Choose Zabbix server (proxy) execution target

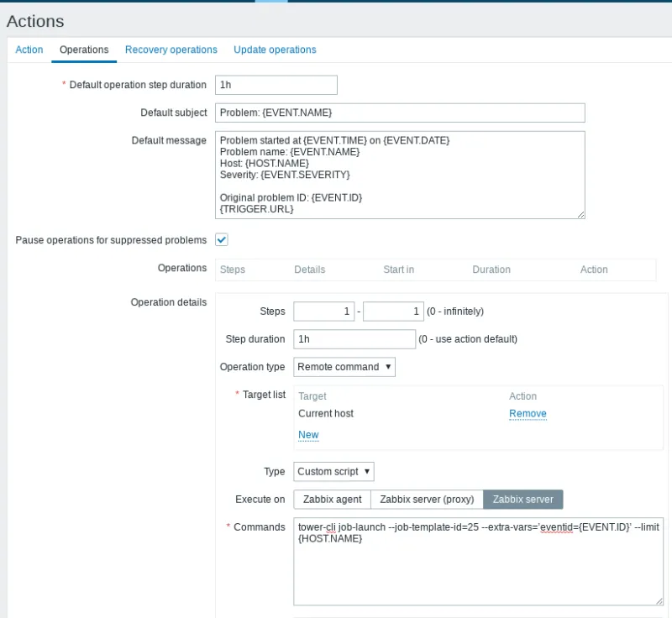[x=426, y=499]
